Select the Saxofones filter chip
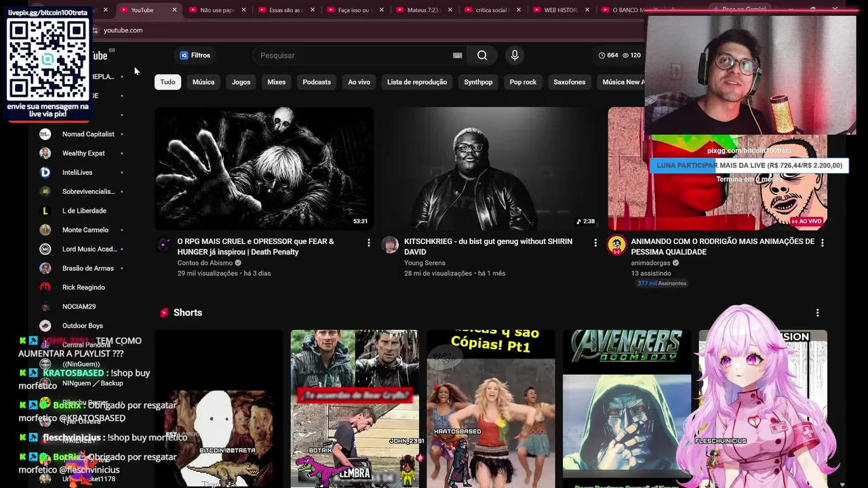This screenshot has width=868, height=488. point(570,82)
